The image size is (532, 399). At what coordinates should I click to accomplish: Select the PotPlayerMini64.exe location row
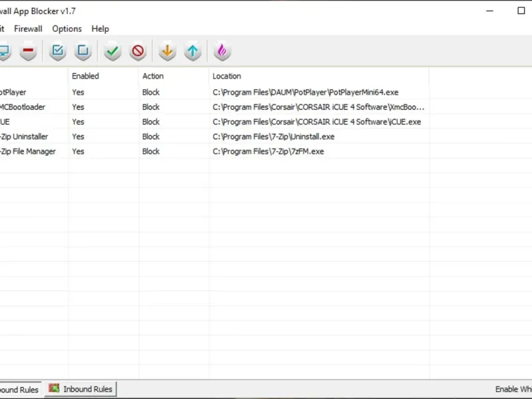[305, 92]
